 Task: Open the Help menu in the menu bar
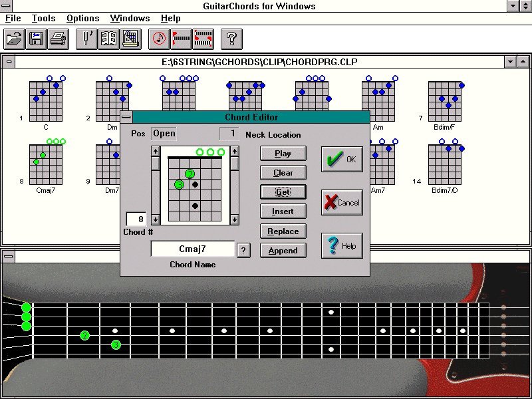pyautogui.click(x=171, y=19)
